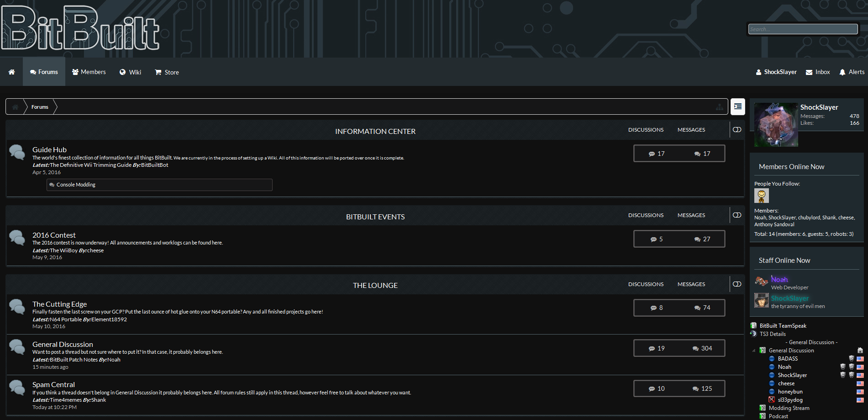Click the home icon beside General Discussion channel
Image resolution: width=868 pixels, height=420 pixels.
pyautogui.click(x=860, y=351)
